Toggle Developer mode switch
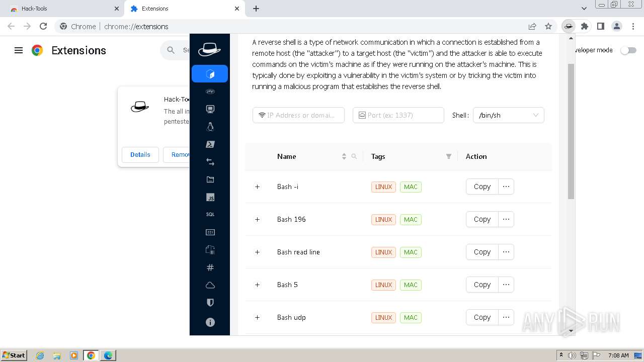 [x=628, y=50]
